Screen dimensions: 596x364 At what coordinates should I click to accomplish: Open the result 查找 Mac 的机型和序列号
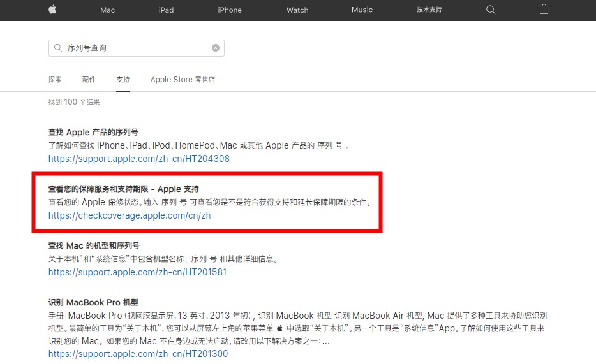(x=94, y=245)
